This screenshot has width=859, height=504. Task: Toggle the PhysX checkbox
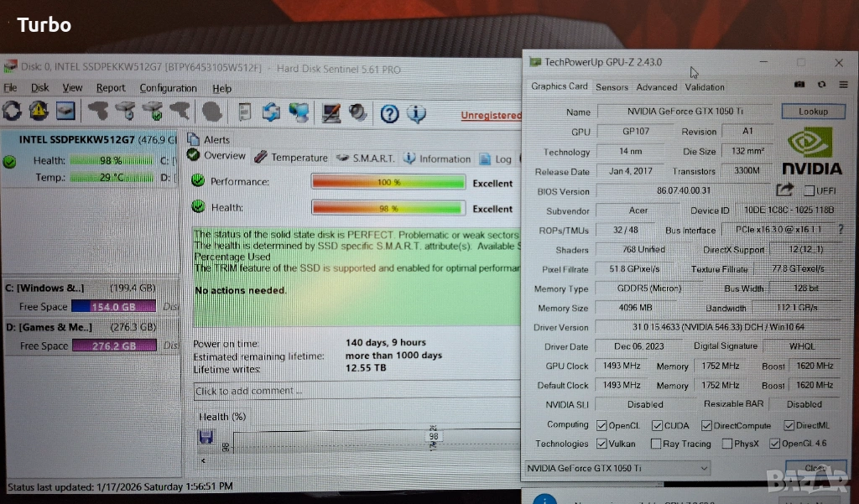coord(726,444)
